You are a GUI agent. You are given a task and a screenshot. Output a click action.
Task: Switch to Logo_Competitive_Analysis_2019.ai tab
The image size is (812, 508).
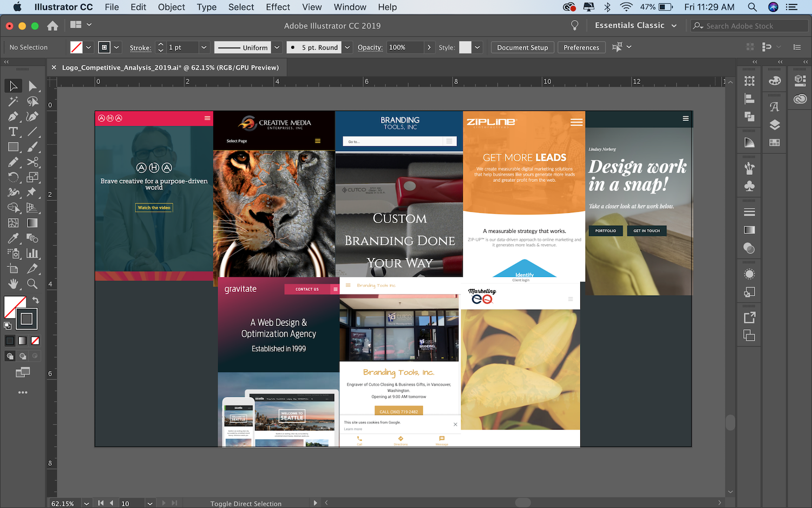[x=170, y=68]
